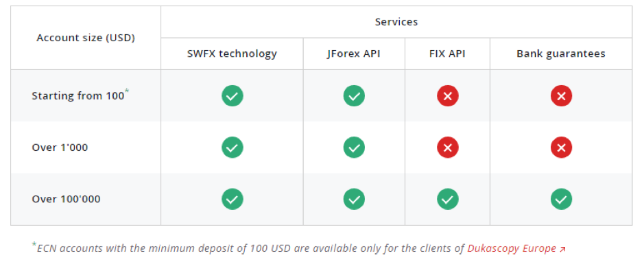
Task: Click green check for Bank guarantees at Over 100'000
Action: point(561,199)
